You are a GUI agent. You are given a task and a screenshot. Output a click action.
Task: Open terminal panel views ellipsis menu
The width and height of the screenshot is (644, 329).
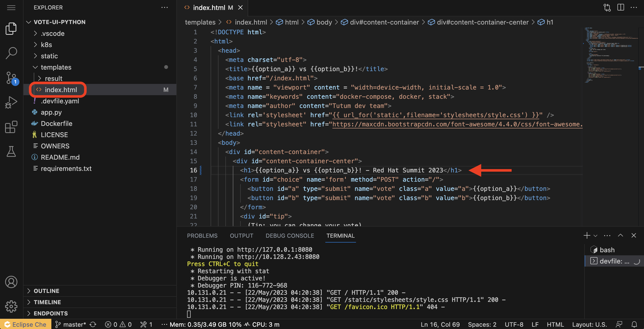[x=607, y=235]
